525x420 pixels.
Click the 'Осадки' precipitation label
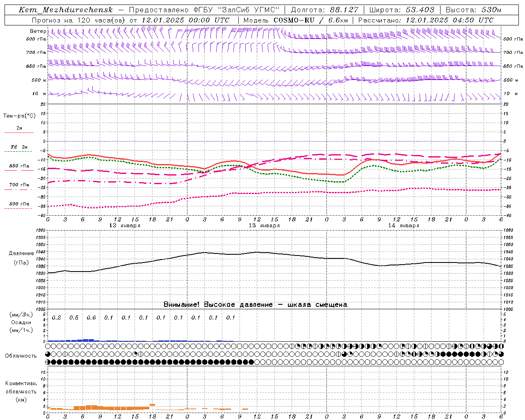[x=21, y=322]
